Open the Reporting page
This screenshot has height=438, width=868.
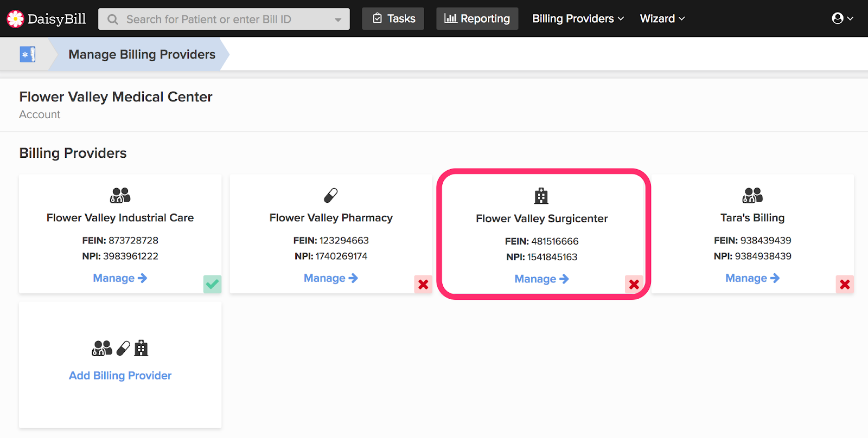[477, 18]
